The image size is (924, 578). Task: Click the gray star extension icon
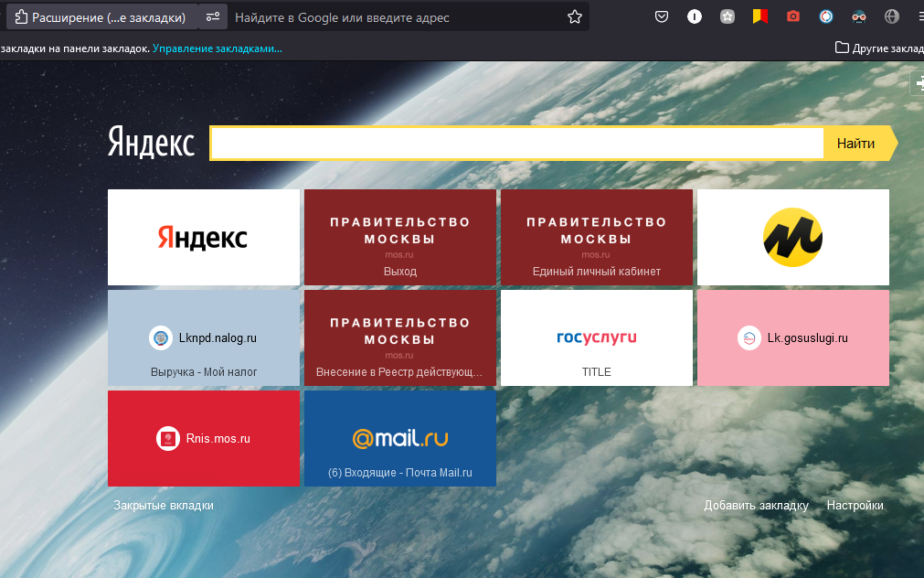tap(728, 16)
